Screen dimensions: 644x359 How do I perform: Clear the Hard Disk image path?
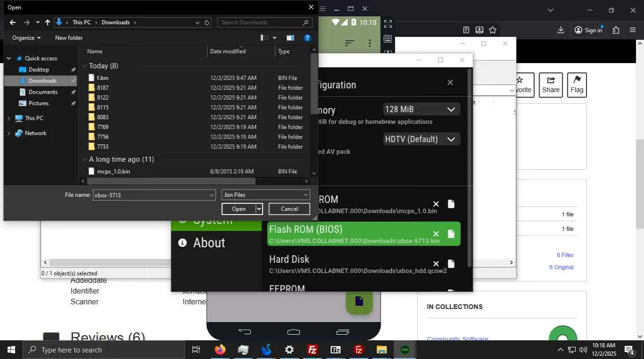[x=436, y=264]
